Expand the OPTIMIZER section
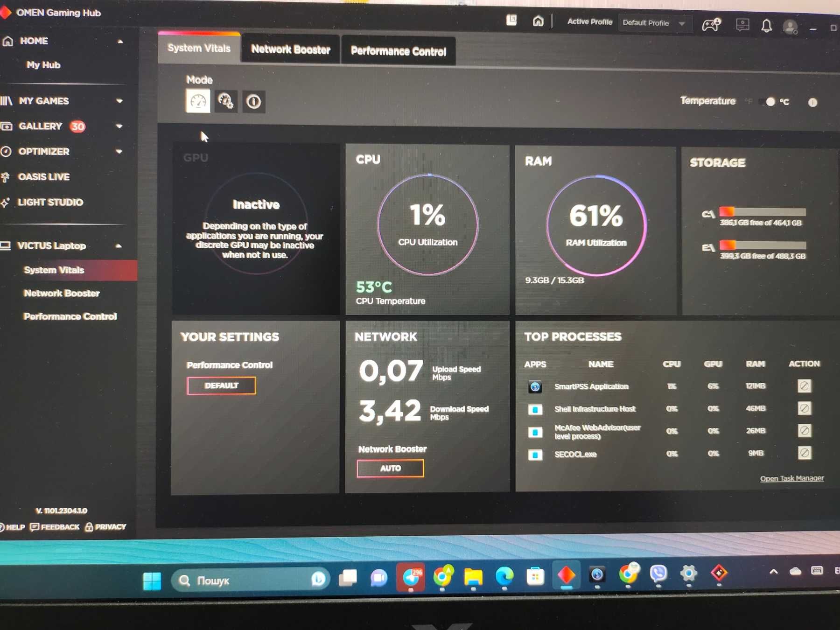 click(119, 151)
